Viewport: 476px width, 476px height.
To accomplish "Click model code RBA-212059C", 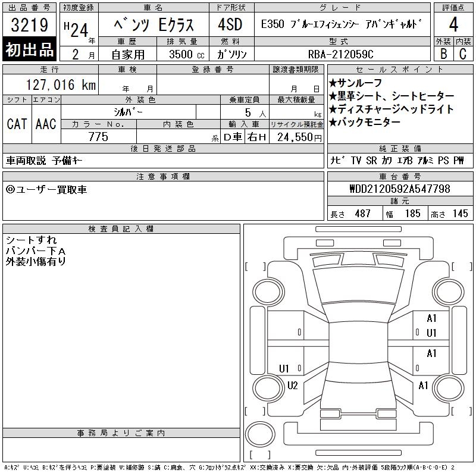I will (340, 54).
